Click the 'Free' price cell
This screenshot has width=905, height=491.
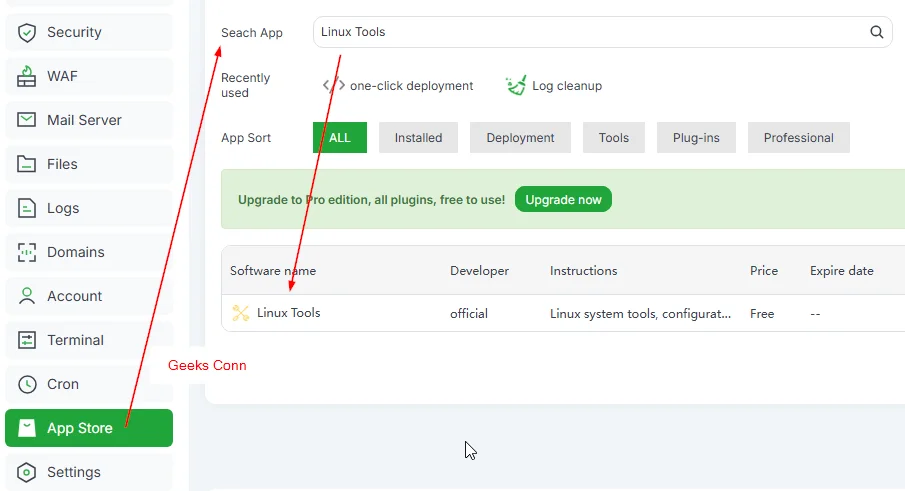[x=762, y=313]
